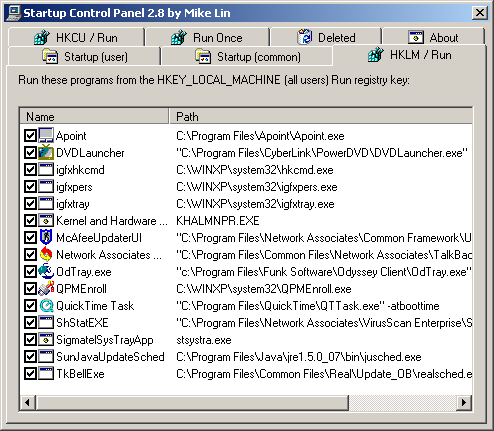
Task: Click the horizontal scrollbar right arrow
Action: [464, 403]
